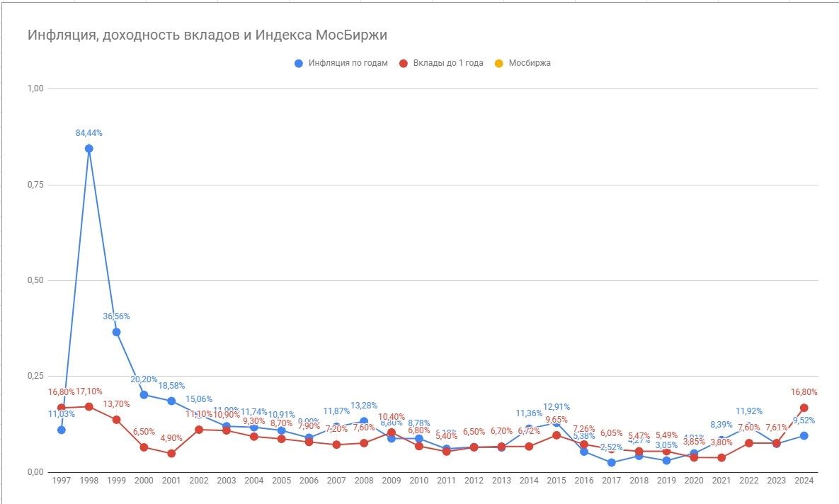The image size is (839, 504).
Task: Select the Вклады до 1 года legend label
Action: coord(448,63)
